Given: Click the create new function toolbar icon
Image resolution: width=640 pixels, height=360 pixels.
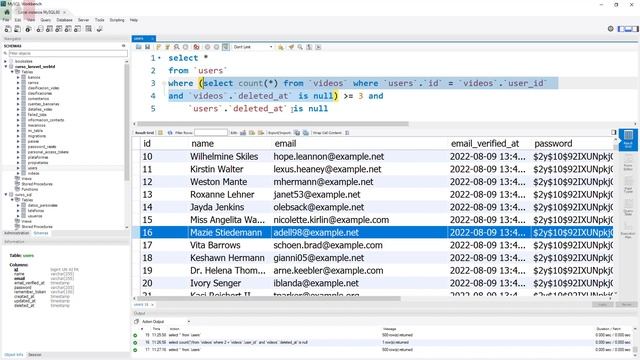Looking at the screenshot, I should pyautogui.click(x=78, y=29).
